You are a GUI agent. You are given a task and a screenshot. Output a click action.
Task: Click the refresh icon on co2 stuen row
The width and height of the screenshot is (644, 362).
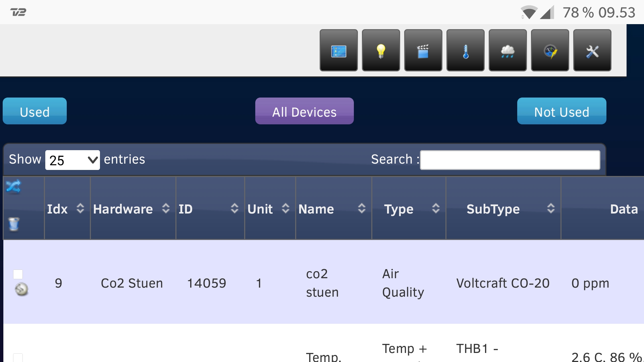click(20, 290)
